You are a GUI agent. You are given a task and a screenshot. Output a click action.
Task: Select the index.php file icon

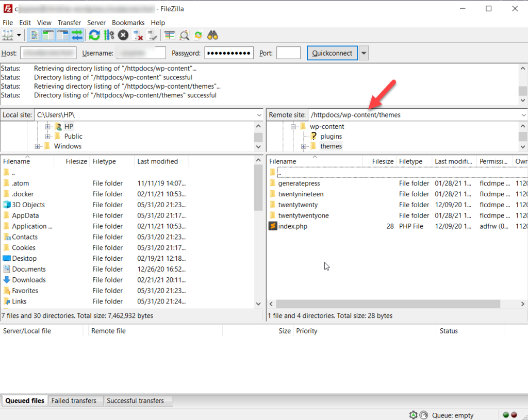click(x=273, y=226)
